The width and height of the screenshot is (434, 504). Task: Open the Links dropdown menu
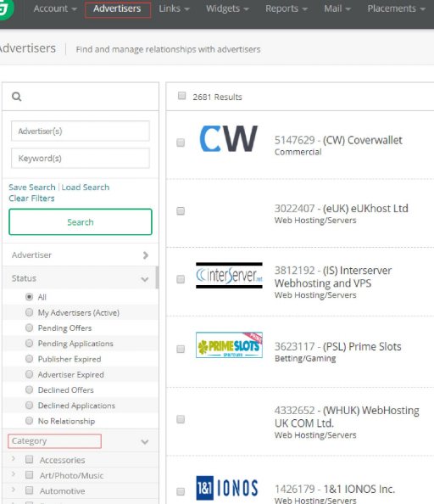[x=174, y=8]
